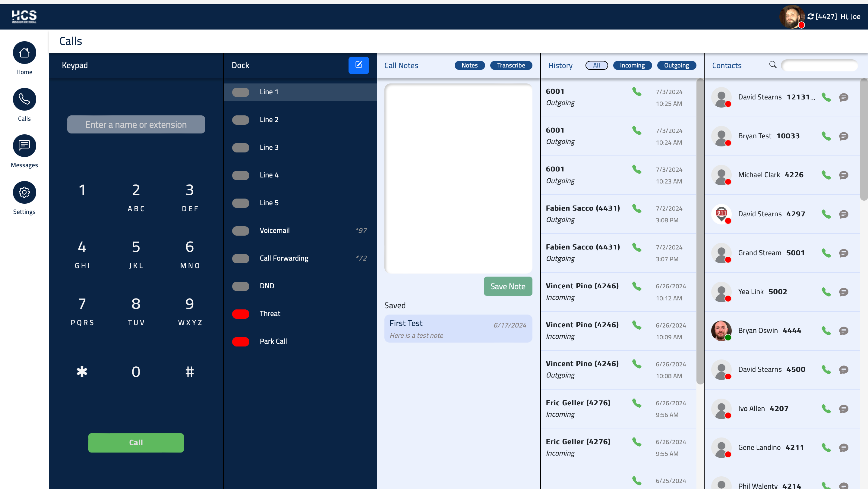
Task: Click the Save Note button
Action: tap(507, 286)
